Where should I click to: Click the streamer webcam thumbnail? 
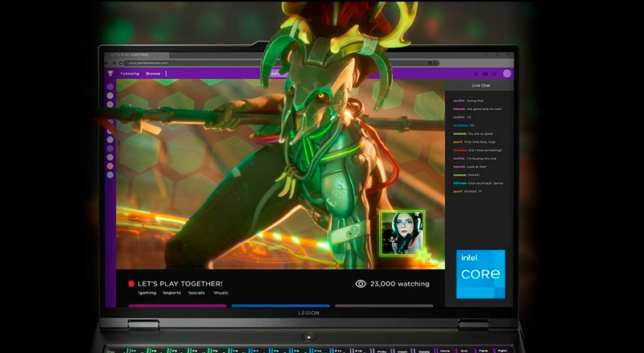click(x=402, y=233)
